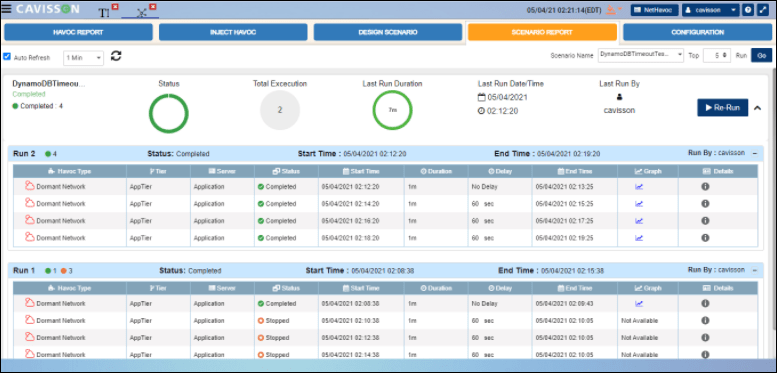This screenshot has height=373, width=777.
Task: Adjust the Top runs stepper field
Action: (717, 55)
